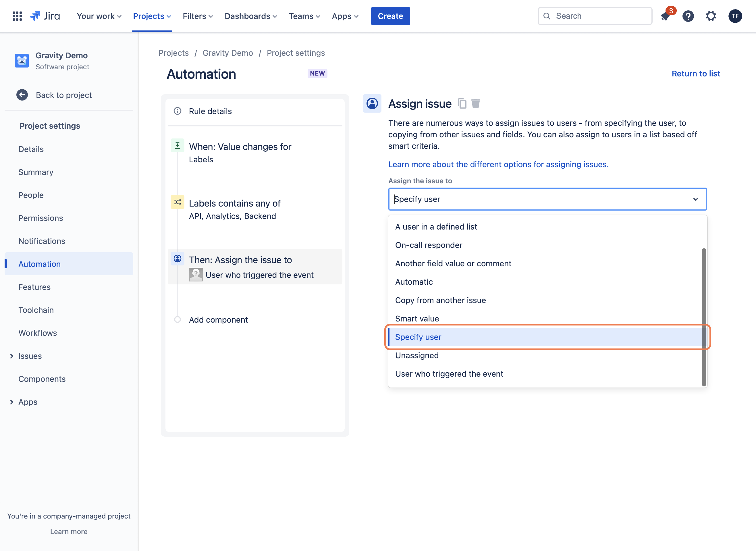The image size is (756, 551).
Task: Click the Rule details info icon
Action: [178, 111]
